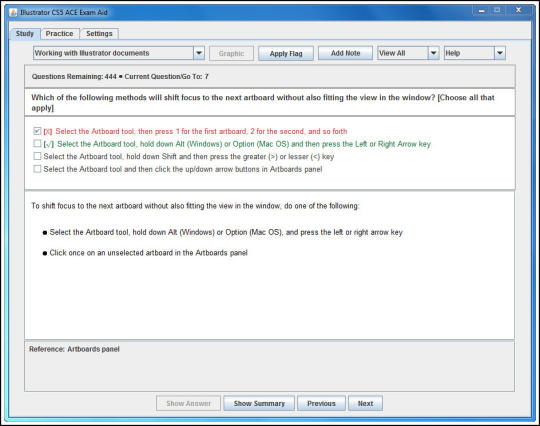540x426 pixels.
Task: Click 'Click once on an unselected artboard' explanation line
Action: tap(148, 253)
